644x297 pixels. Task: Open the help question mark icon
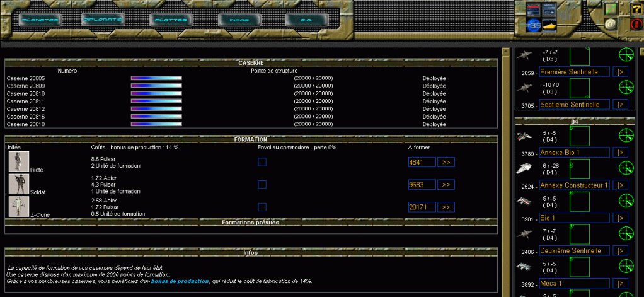pos(637,9)
